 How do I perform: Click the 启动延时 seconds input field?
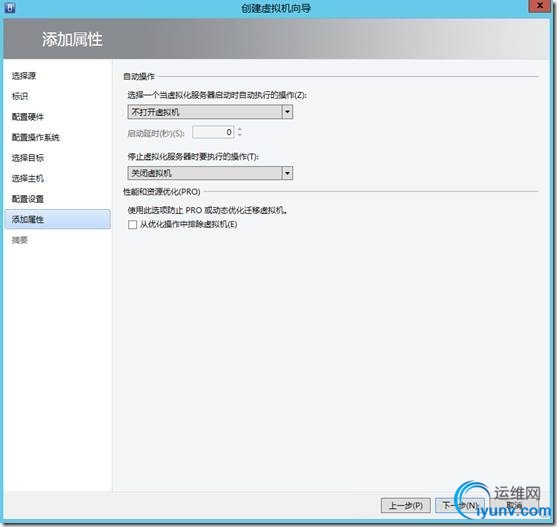coord(213,132)
